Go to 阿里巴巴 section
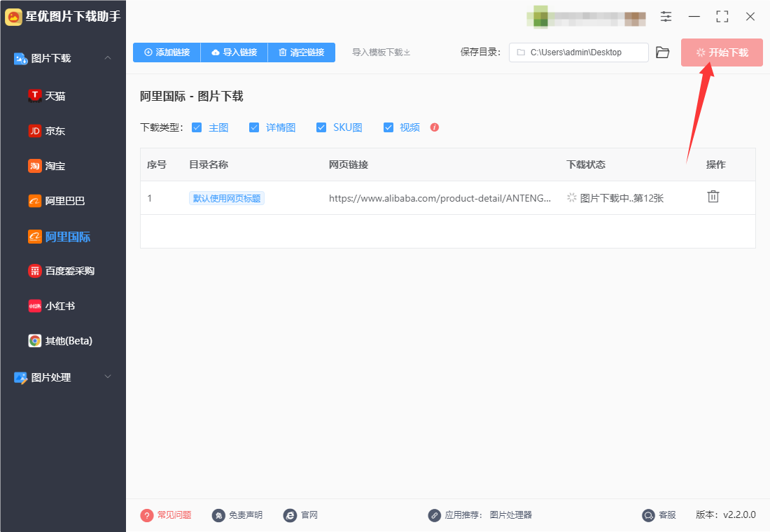The height and width of the screenshot is (532, 770). click(x=57, y=201)
